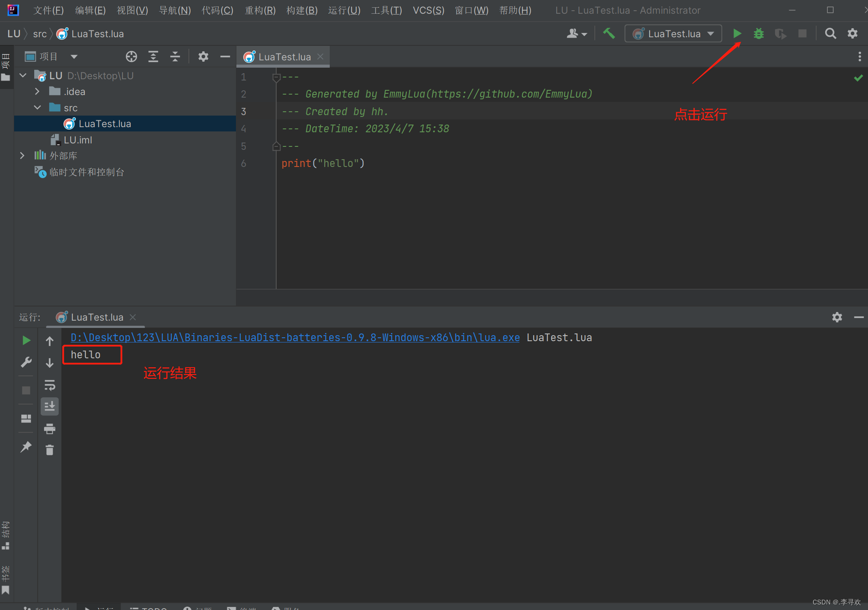Click the Clear All trash icon

(x=50, y=450)
